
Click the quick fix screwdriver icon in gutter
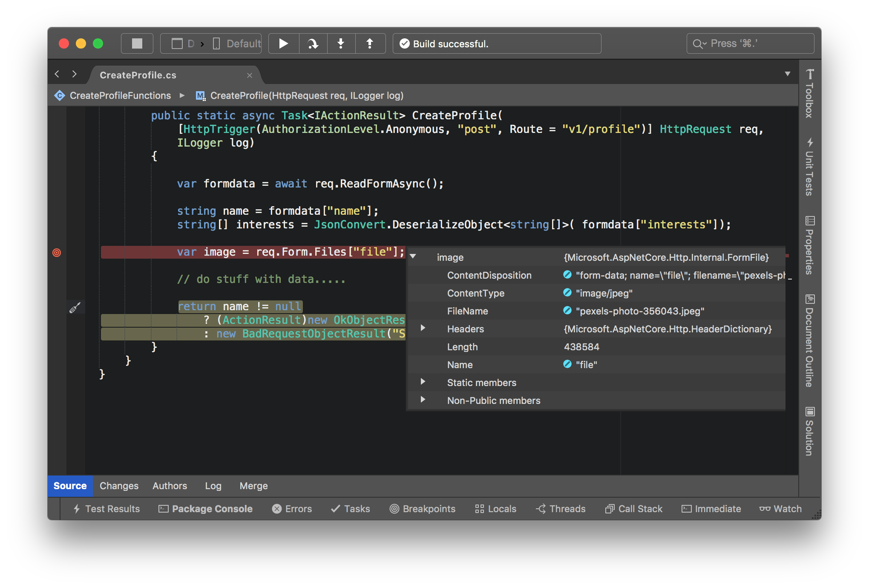(75, 307)
